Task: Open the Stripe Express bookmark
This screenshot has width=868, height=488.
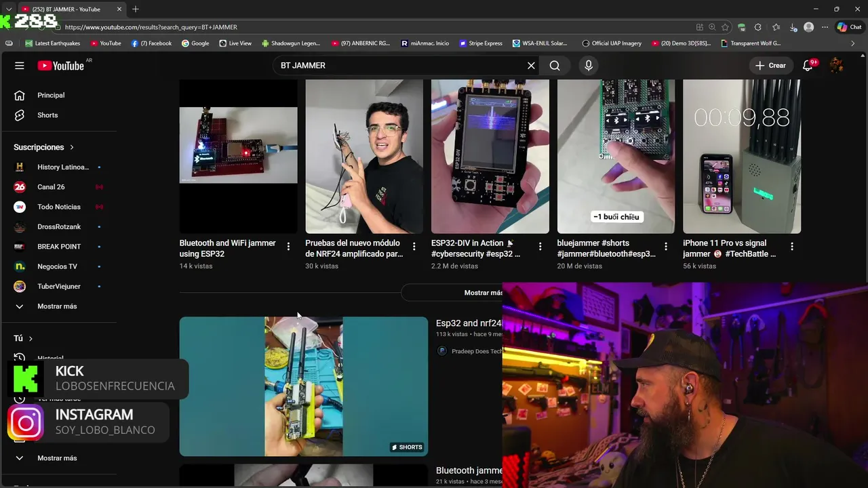Action: [x=481, y=43]
